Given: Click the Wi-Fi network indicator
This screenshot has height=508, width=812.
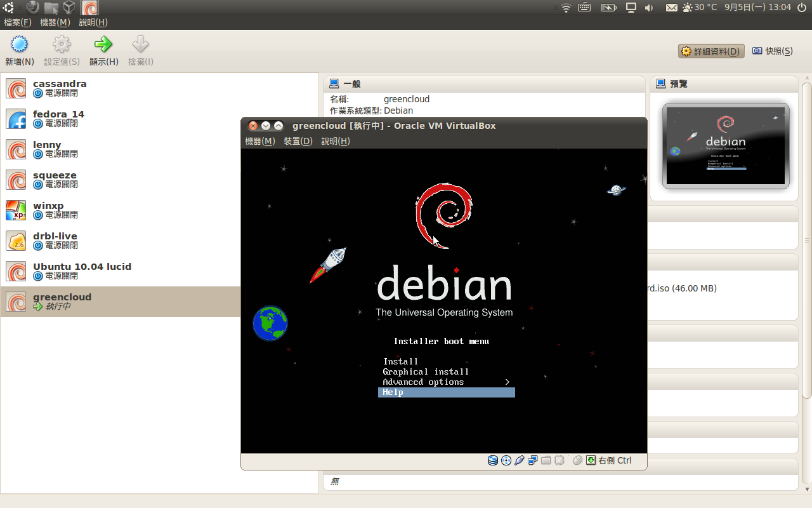Looking at the screenshot, I should coord(566,8).
